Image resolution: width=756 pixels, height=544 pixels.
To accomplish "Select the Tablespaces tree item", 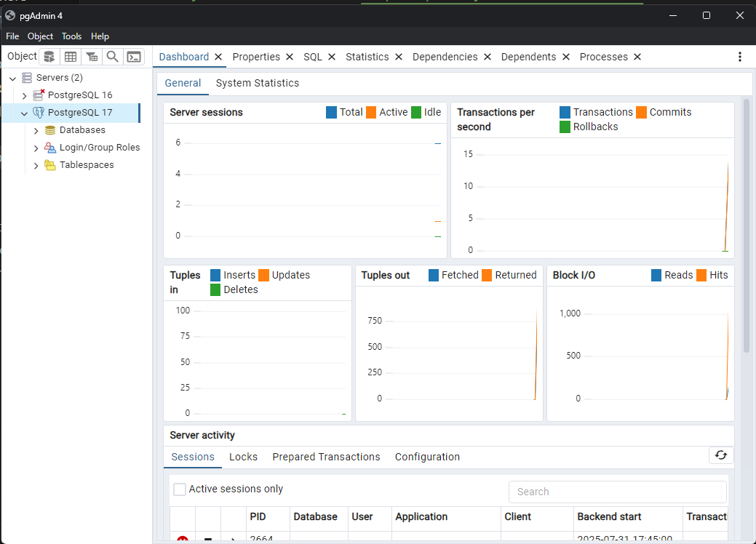I will click(87, 165).
